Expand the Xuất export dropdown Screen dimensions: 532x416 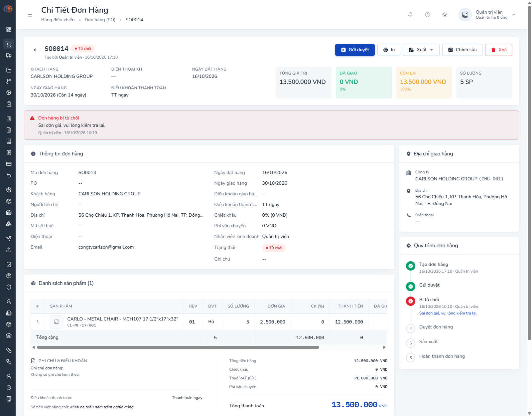click(421, 50)
